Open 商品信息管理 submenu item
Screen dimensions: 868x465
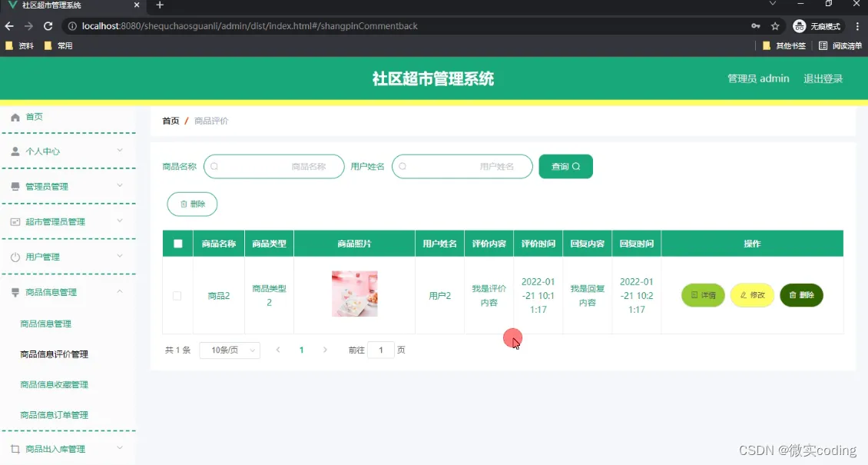pyautogui.click(x=46, y=324)
